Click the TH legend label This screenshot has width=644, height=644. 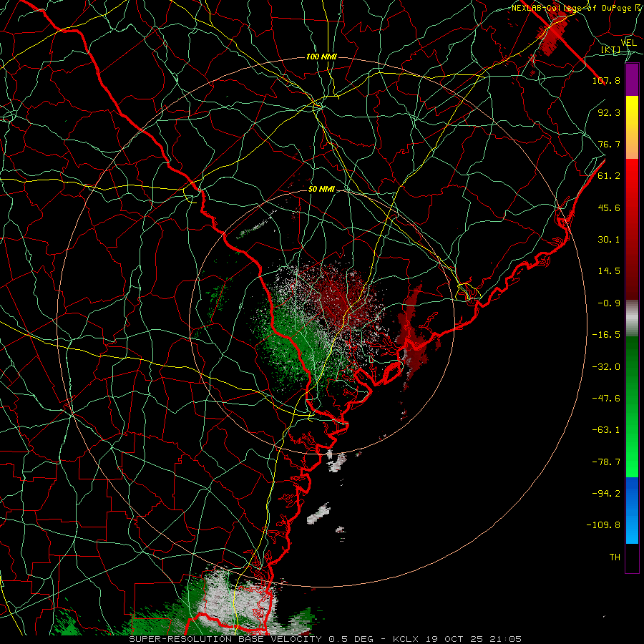615,557
